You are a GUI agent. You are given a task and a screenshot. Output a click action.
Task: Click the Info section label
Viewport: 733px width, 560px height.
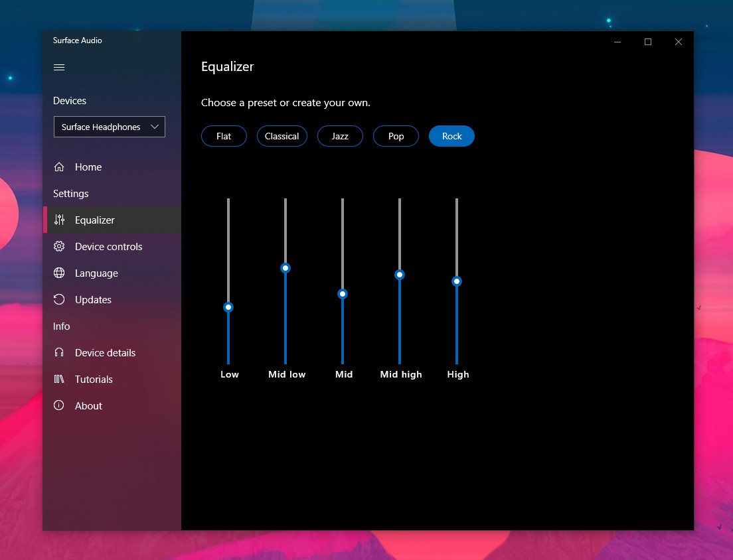[x=61, y=326]
